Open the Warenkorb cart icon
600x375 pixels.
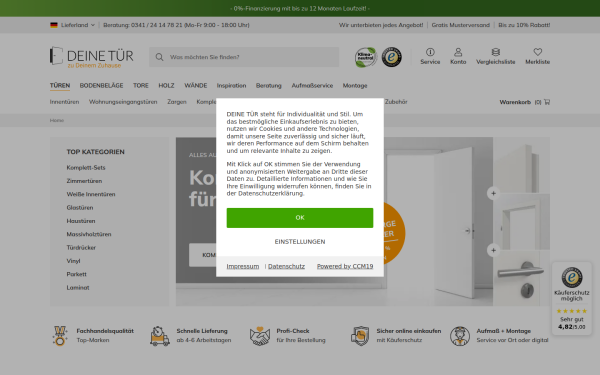tap(547, 102)
